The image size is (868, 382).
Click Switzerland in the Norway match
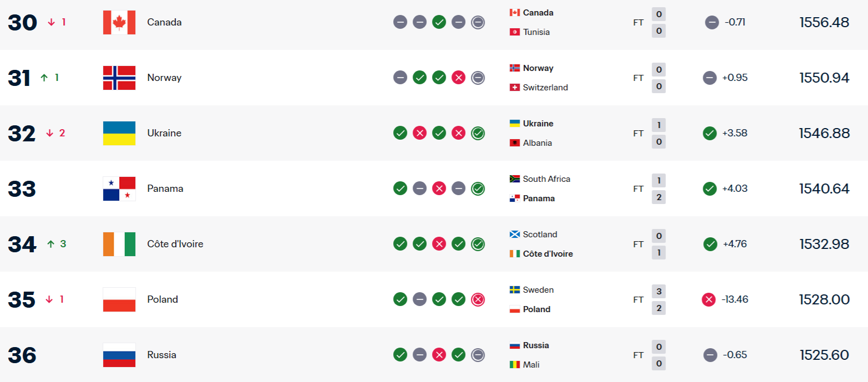[545, 88]
